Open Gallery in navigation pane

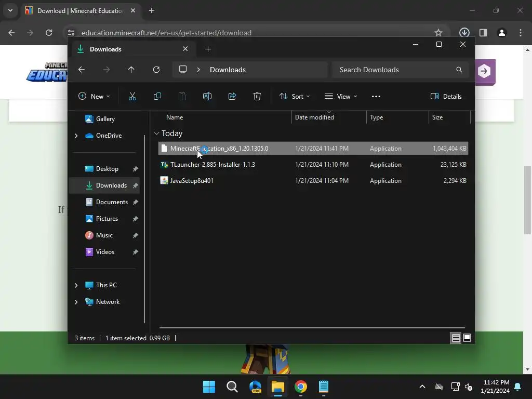click(x=105, y=119)
